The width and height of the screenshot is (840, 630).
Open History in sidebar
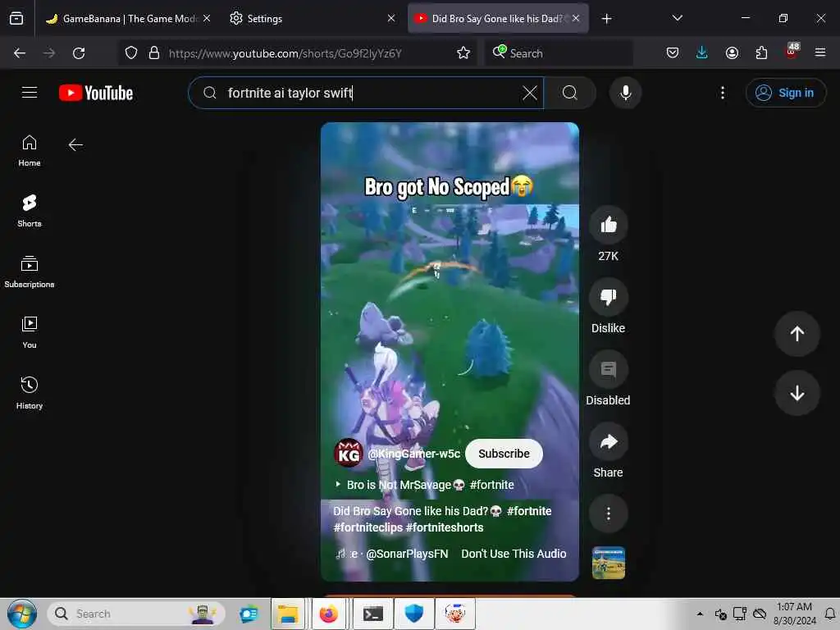(30, 393)
